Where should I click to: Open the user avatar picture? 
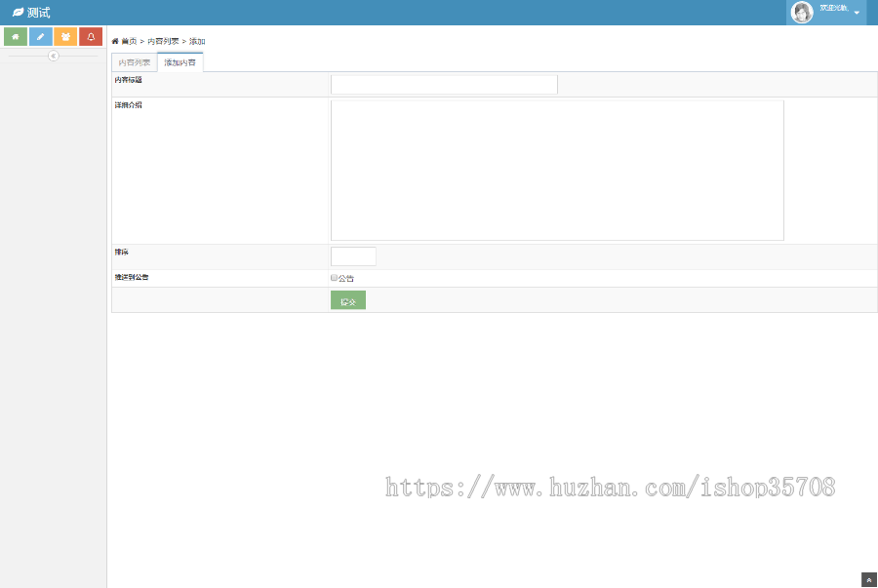pos(802,13)
